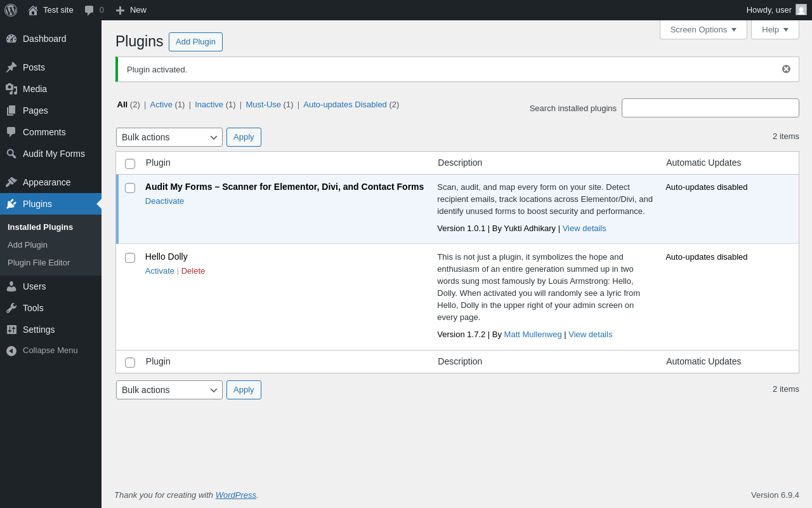Open the Media menu
The height and width of the screenshot is (508, 812).
click(x=51, y=89)
